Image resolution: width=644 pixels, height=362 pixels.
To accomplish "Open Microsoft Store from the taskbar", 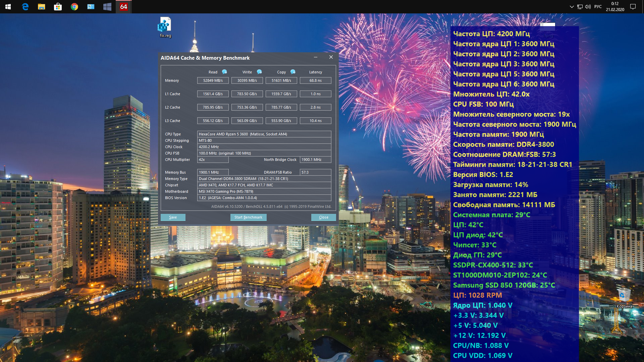I will click(x=58, y=7).
